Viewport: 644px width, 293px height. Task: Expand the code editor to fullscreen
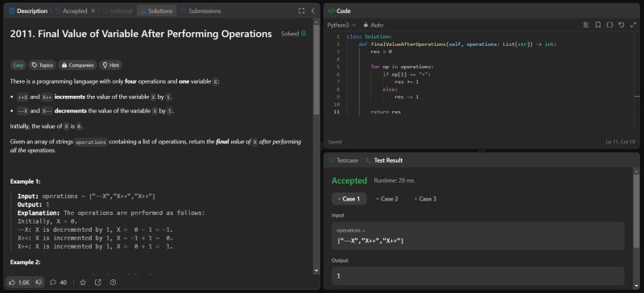coord(633,25)
